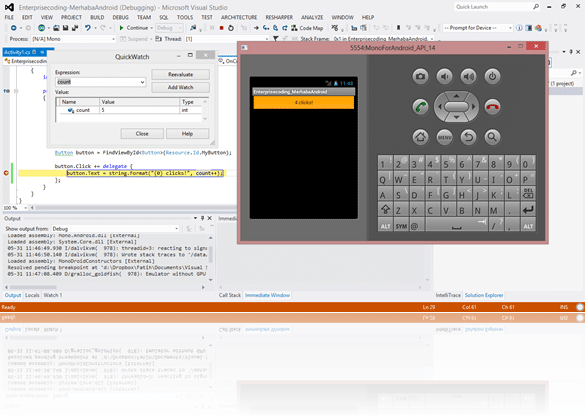Screen dimensions: 585x416
Task: Click the blue info icon beside device dropdown
Action: click(519, 28)
